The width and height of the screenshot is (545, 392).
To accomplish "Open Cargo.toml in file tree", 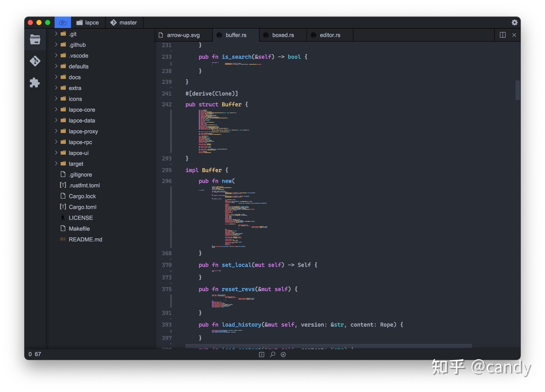I will pos(83,207).
